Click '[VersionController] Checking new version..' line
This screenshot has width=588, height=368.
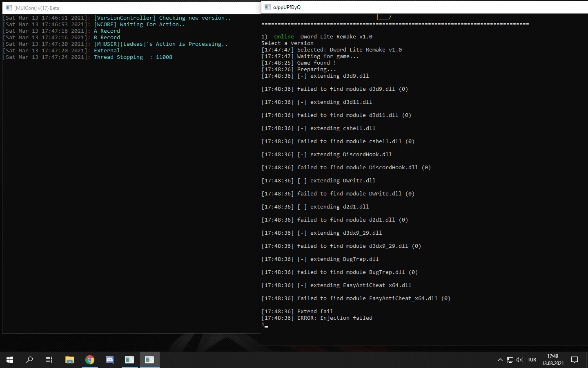point(163,18)
